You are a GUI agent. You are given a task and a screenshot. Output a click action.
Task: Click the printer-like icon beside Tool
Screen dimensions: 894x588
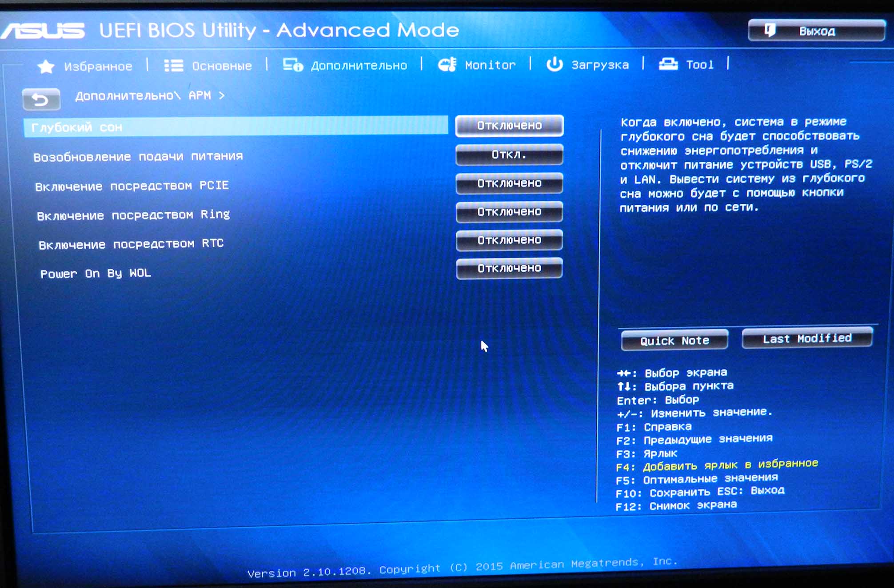(x=668, y=64)
